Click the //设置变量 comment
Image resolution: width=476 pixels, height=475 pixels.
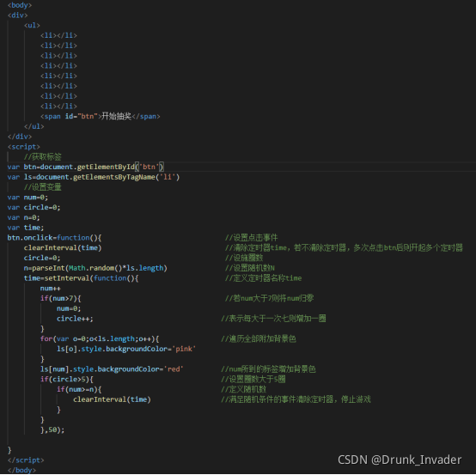pos(42,187)
